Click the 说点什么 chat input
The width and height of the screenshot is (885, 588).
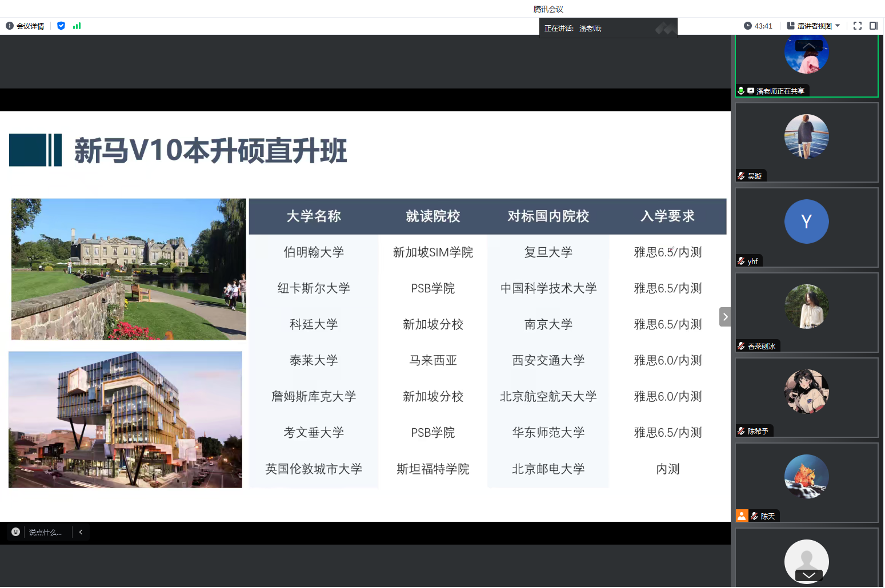(x=46, y=533)
